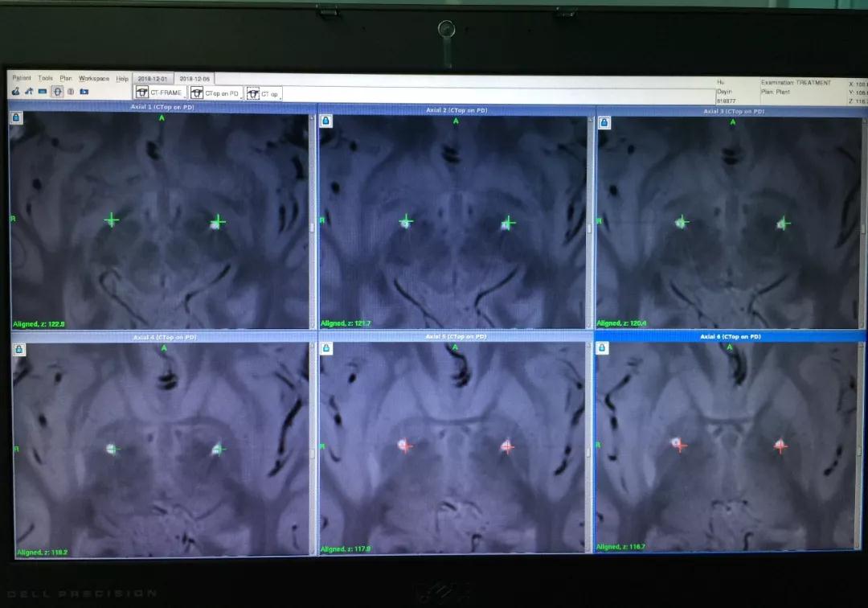Select the highlighted head frame toolbar icon
The image size is (868, 608).
tap(57, 92)
